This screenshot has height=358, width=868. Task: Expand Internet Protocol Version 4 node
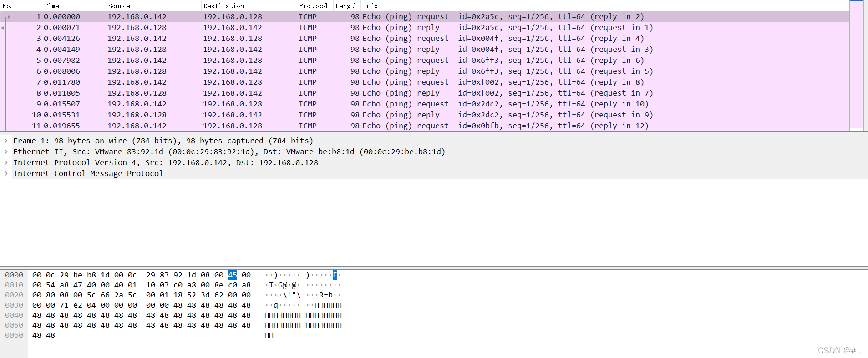point(6,163)
